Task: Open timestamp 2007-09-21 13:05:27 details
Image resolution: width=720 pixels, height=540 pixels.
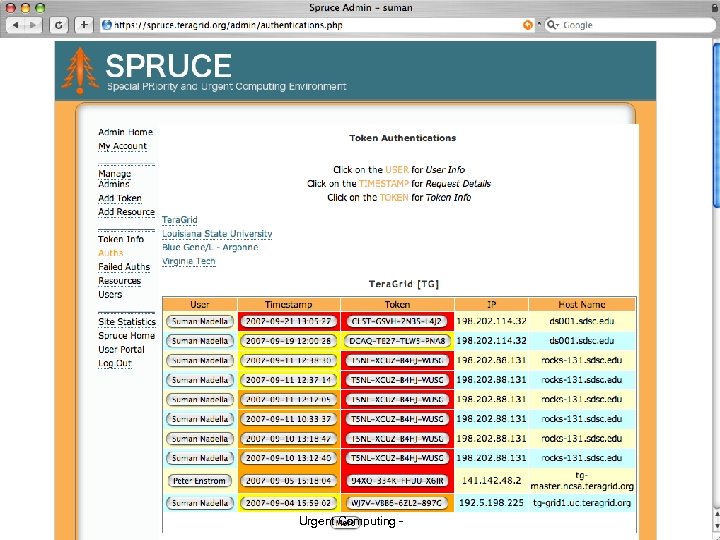Action: 288,321
